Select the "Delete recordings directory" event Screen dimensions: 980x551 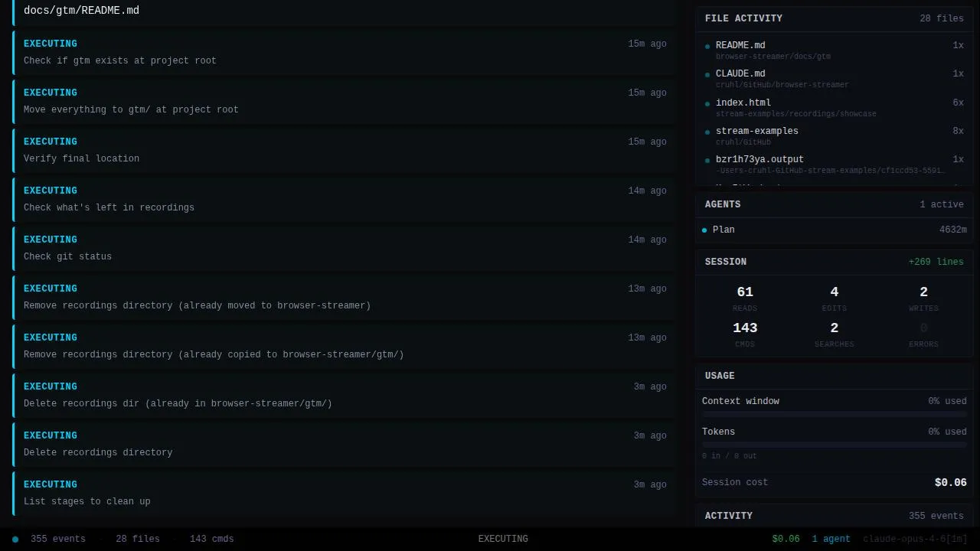(x=344, y=444)
